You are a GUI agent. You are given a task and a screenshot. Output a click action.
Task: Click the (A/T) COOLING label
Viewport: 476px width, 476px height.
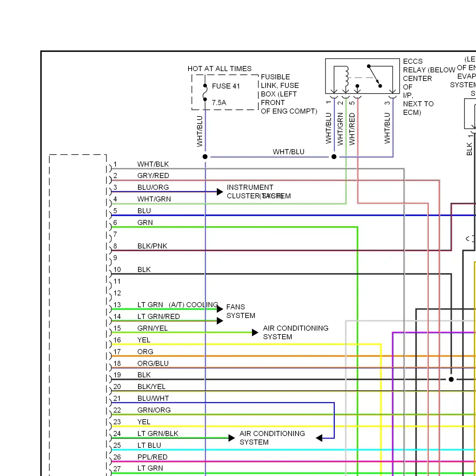point(194,305)
